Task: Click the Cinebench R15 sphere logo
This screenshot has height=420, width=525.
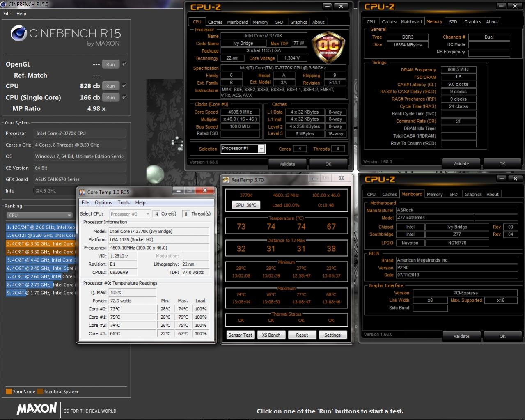Action: [19, 34]
